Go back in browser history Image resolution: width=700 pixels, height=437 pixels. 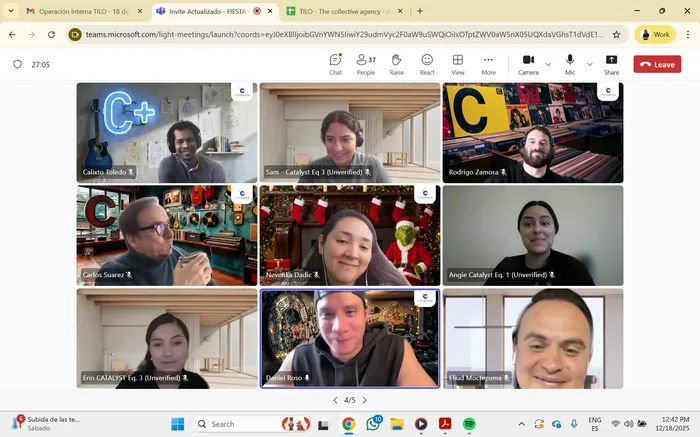(12, 34)
